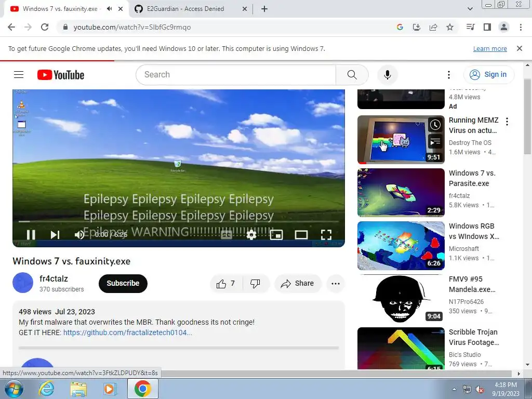Switch to miniplayer mode
Image resolution: width=532 pixels, height=399 pixels.
[276, 234]
